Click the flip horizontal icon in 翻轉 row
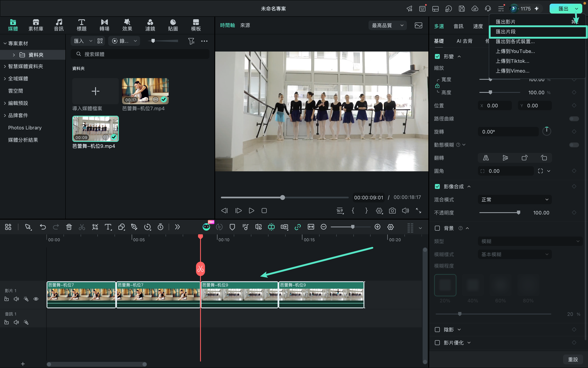 (x=486, y=158)
